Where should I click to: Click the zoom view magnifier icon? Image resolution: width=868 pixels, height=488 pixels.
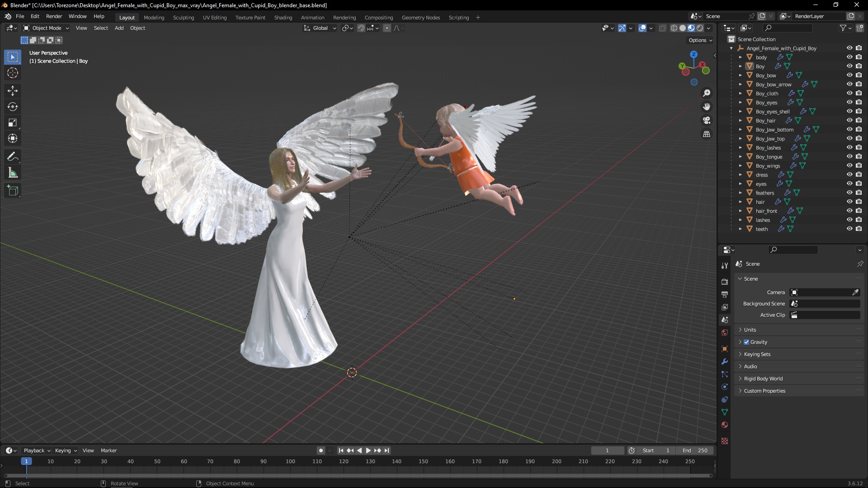coord(707,93)
